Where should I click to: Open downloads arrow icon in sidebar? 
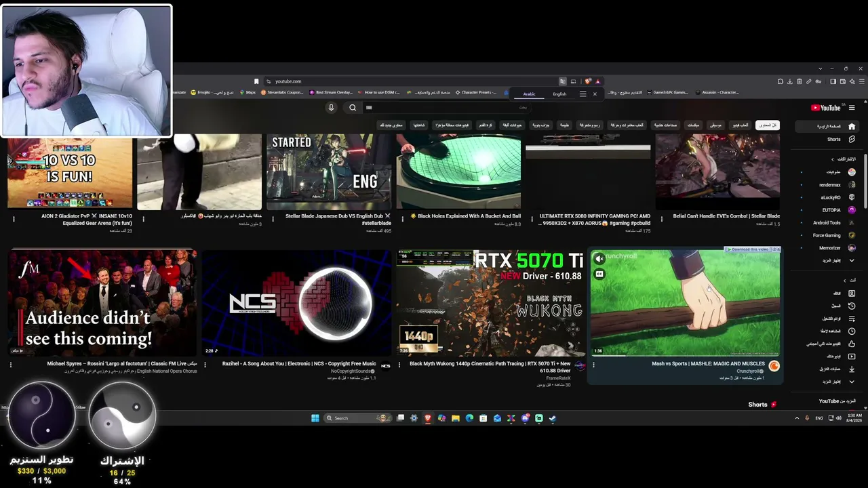point(852,369)
